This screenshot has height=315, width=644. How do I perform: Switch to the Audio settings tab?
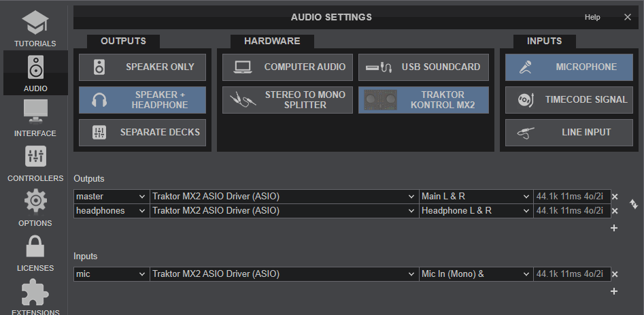click(x=35, y=72)
